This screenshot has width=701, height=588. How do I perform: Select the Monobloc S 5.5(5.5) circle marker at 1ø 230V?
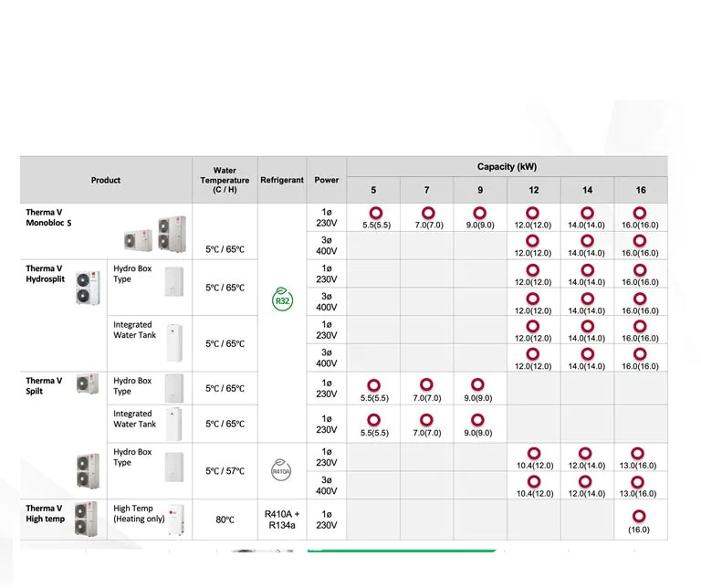pyautogui.click(x=374, y=213)
